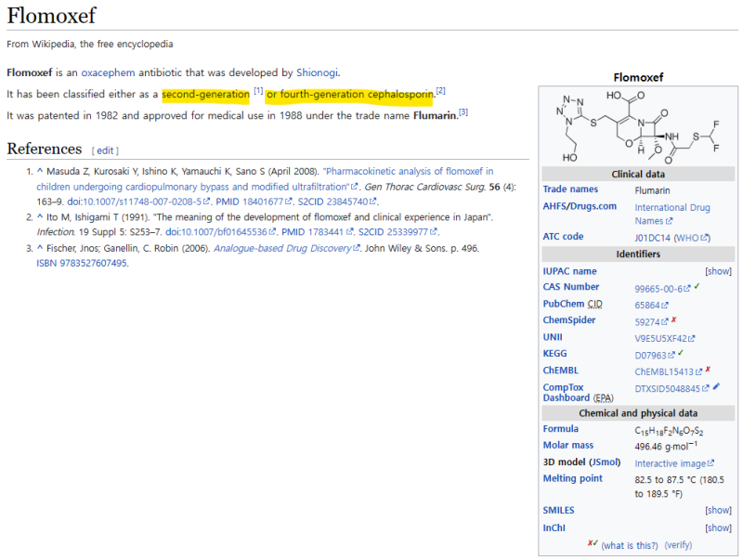Click the verify link in infobox
Image resolution: width=743 pixels, height=560 pixels.
[678, 545]
